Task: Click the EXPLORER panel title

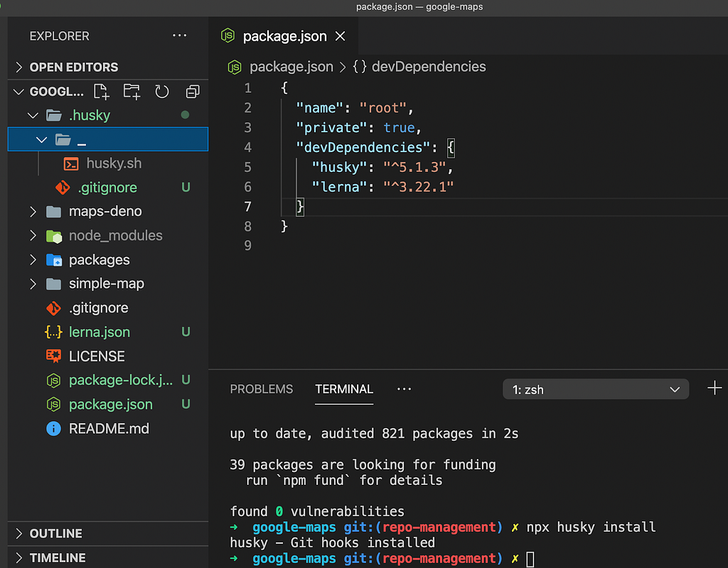Action: point(60,36)
